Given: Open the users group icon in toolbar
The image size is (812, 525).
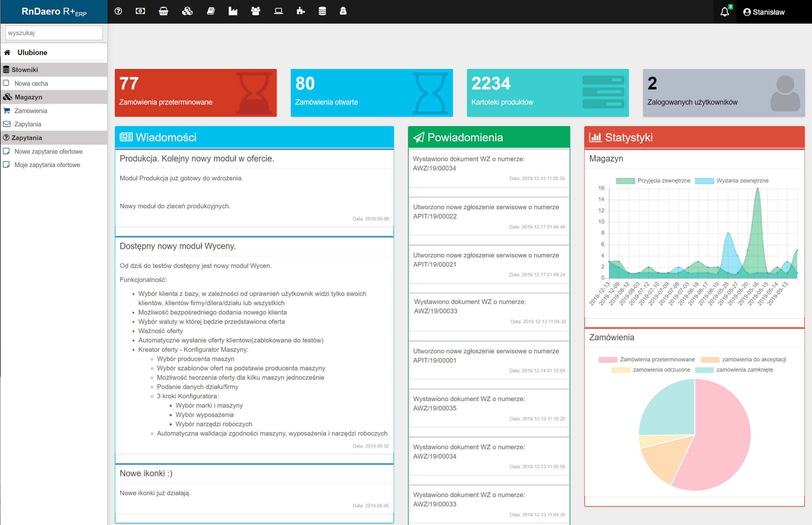Looking at the screenshot, I should click(255, 11).
